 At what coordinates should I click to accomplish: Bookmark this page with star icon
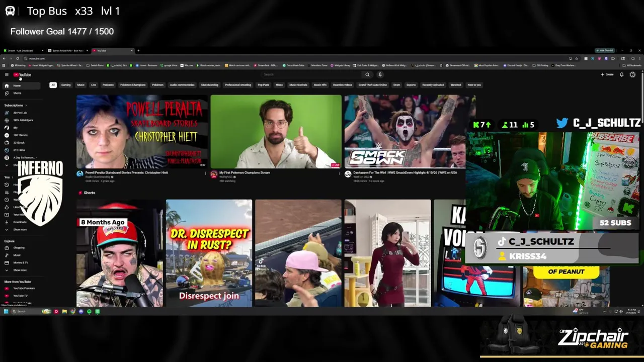coord(577,58)
